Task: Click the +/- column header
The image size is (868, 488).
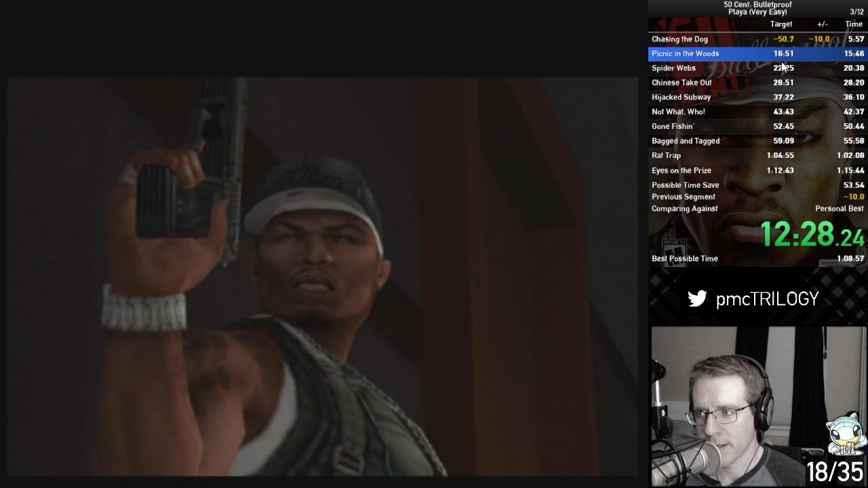Action: point(822,24)
